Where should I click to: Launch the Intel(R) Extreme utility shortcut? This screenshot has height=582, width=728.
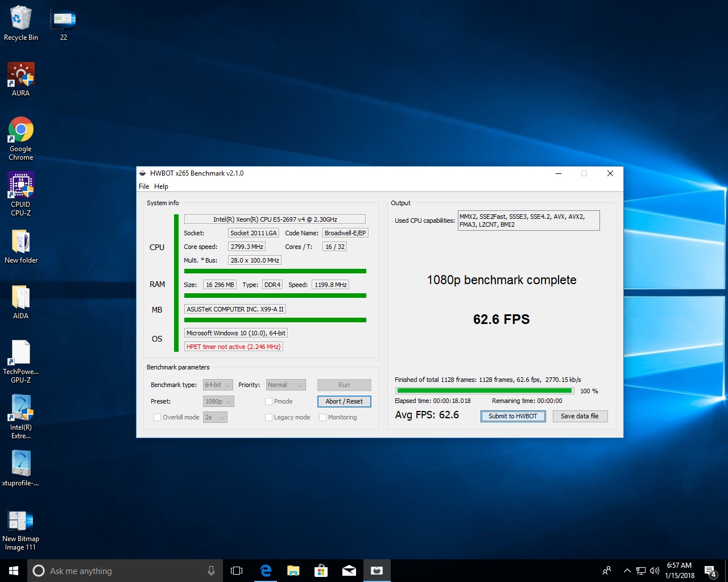[x=21, y=417]
